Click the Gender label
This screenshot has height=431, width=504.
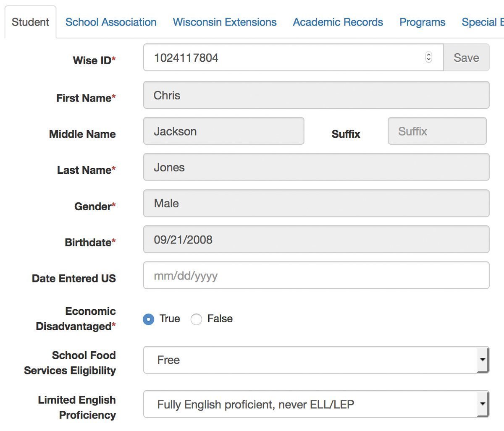pyautogui.click(x=95, y=206)
